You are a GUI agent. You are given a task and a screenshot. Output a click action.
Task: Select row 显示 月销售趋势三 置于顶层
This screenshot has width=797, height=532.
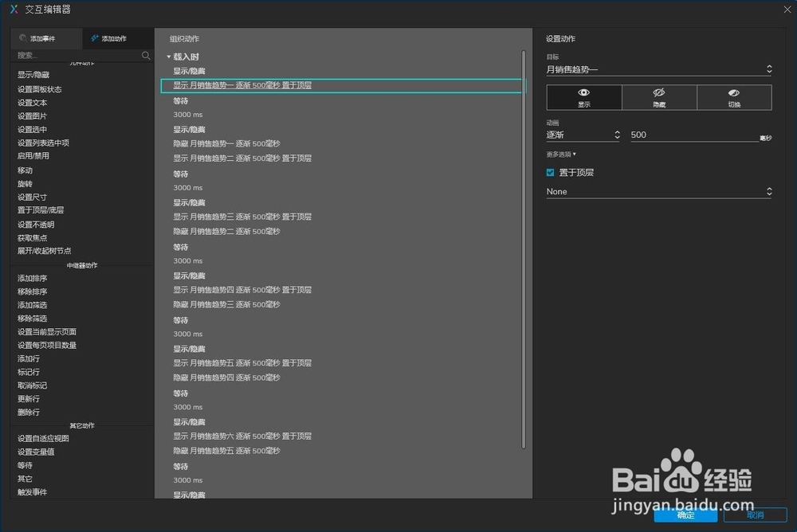click(242, 217)
